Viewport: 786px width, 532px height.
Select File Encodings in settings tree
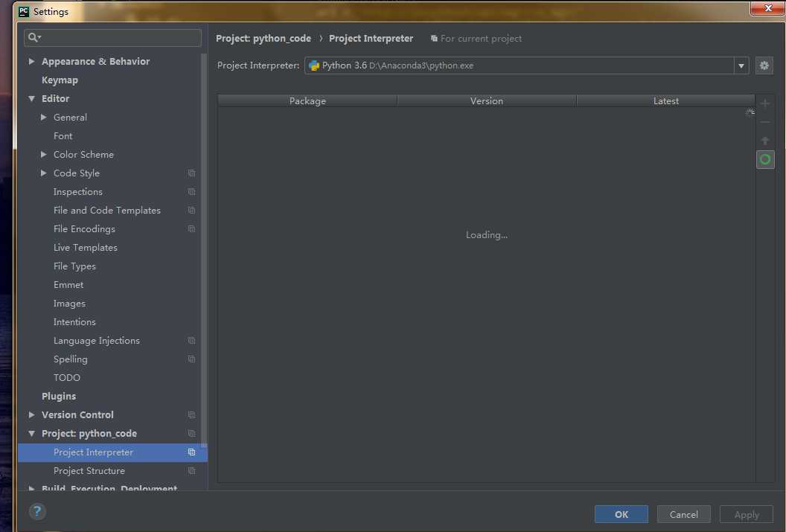[84, 229]
